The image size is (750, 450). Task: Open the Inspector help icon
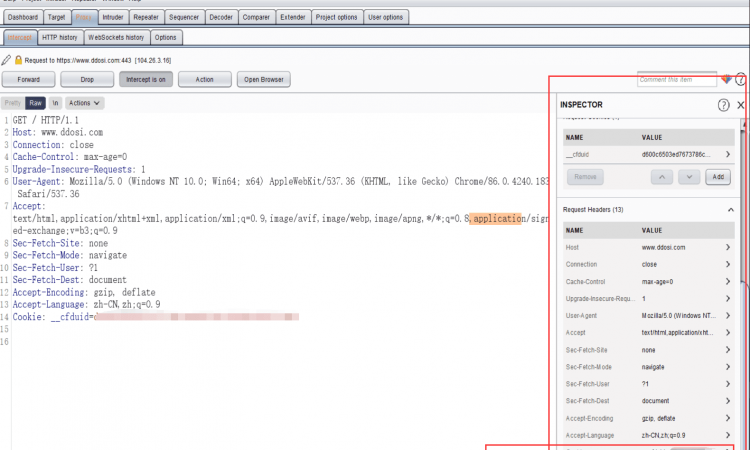click(723, 105)
